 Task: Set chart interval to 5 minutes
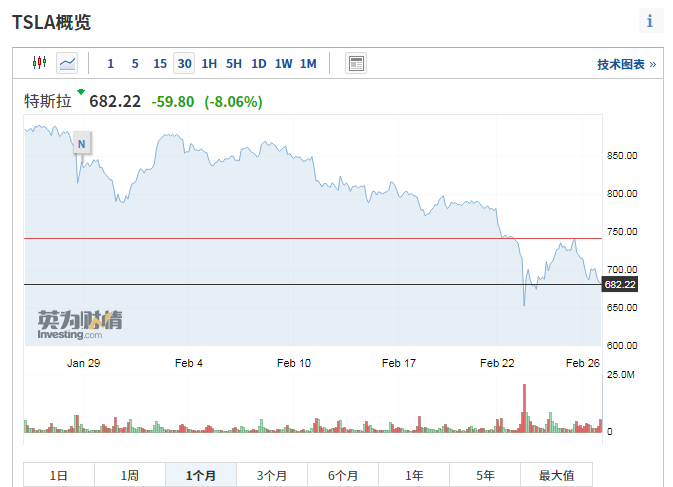135,64
